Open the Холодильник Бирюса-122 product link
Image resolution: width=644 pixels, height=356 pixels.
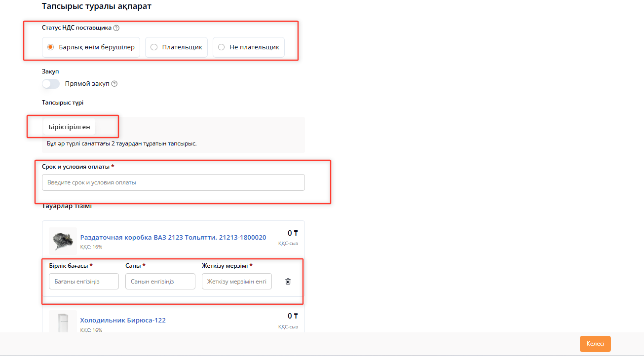pos(123,320)
